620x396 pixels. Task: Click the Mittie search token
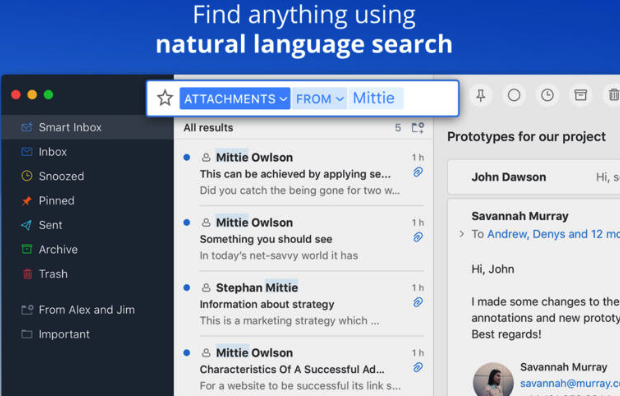pos(374,98)
